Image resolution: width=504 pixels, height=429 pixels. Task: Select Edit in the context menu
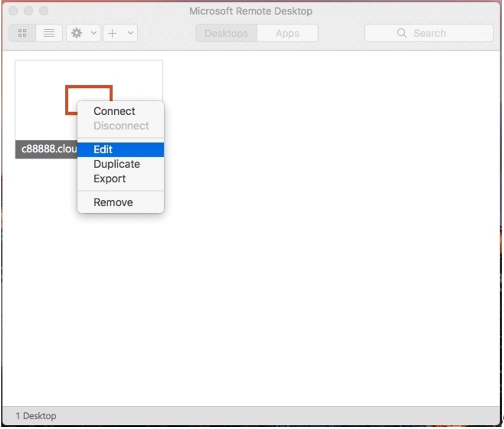coord(121,150)
